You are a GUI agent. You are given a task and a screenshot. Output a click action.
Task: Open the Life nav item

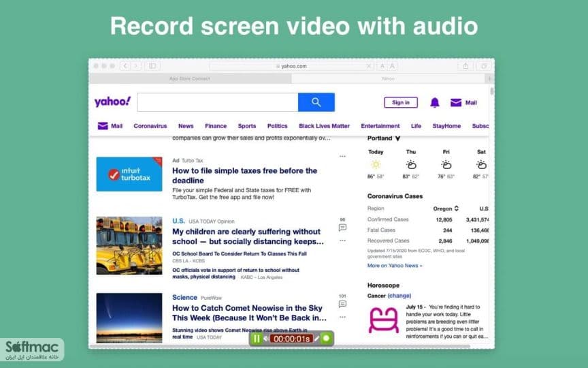(416, 126)
